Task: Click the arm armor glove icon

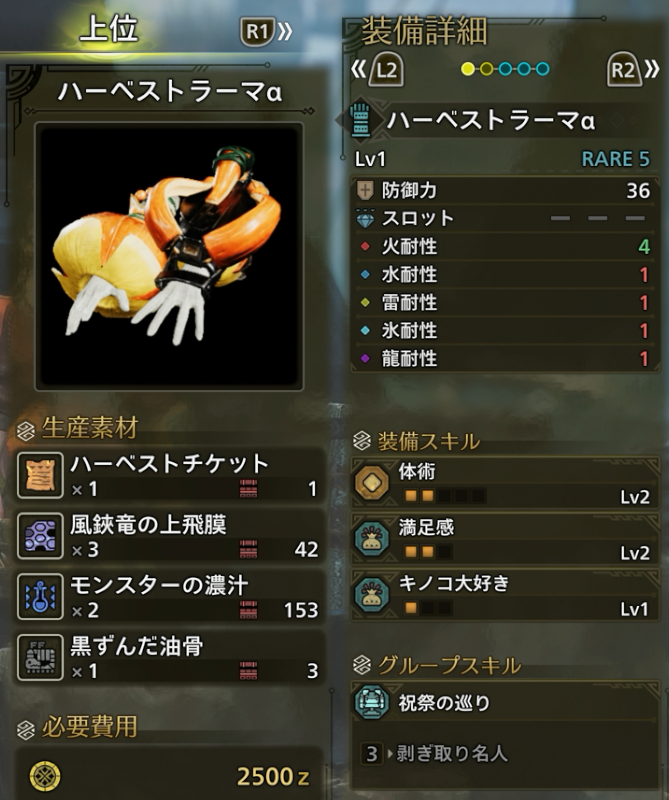Action: coord(360,120)
